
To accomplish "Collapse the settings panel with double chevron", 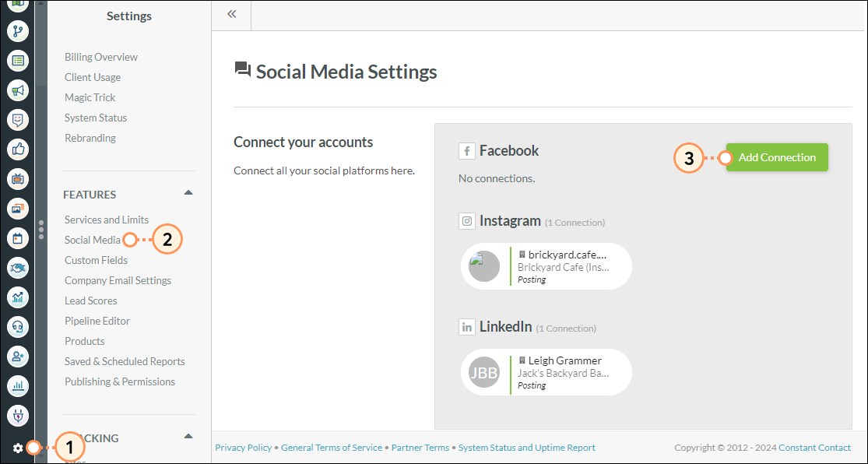I will 231,14.
